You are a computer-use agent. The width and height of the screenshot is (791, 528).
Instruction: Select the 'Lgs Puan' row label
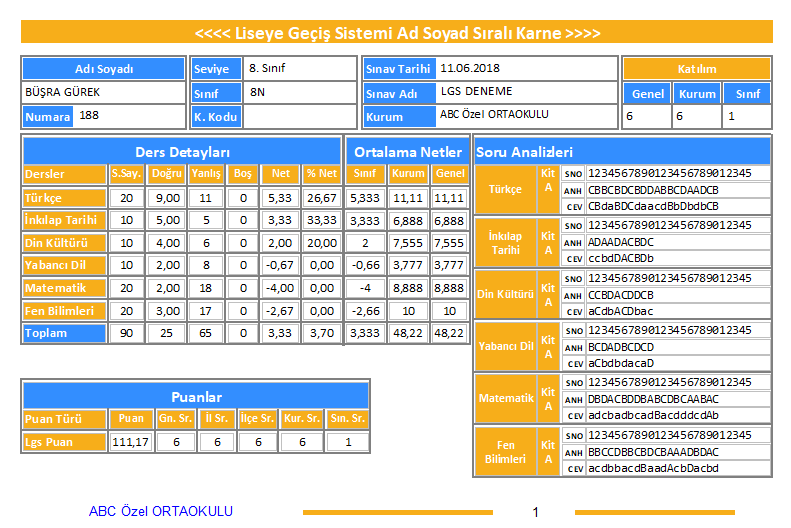tap(65, 442)
